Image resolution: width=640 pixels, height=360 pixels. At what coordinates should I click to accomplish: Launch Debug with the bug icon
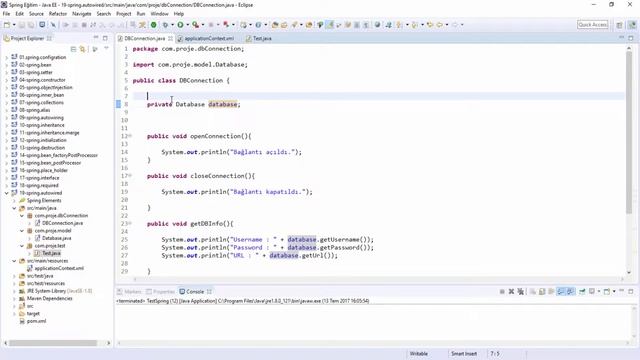(165, 25)
